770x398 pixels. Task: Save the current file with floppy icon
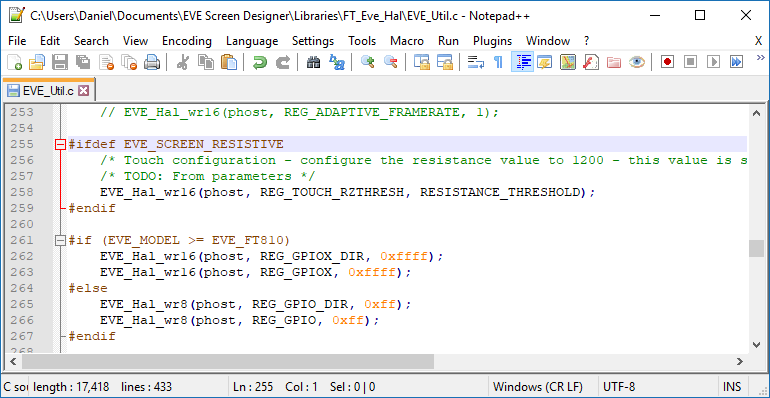click(x=60, y=62)
